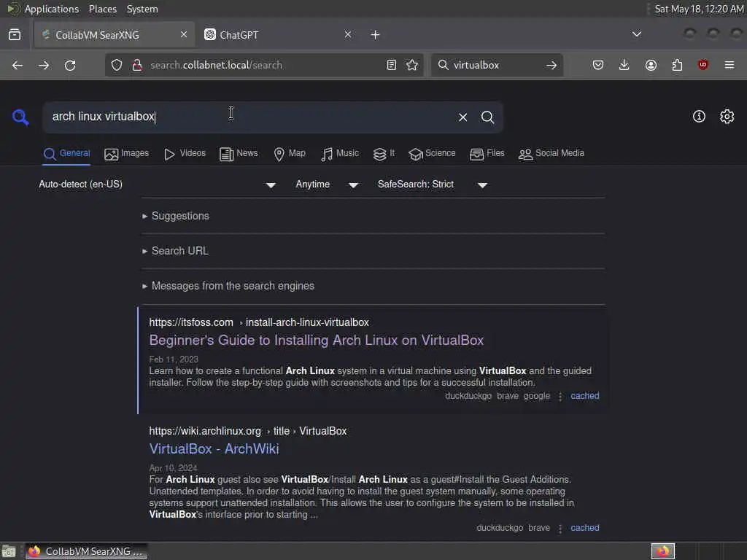Click CollabVM SearXNG taskbar window button
747x560 pixels.
point(86,551)
